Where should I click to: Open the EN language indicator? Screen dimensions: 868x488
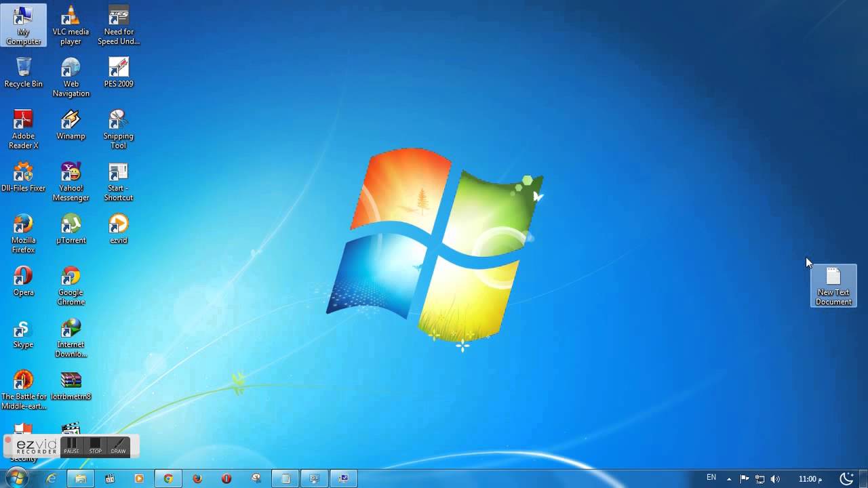pos(711,478)
